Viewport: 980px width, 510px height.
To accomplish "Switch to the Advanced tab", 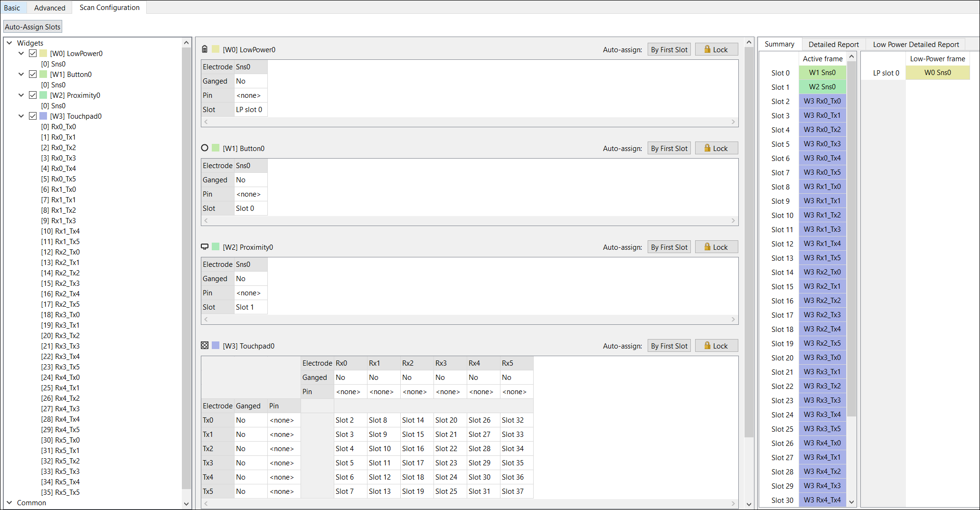I will click(49, 8).
